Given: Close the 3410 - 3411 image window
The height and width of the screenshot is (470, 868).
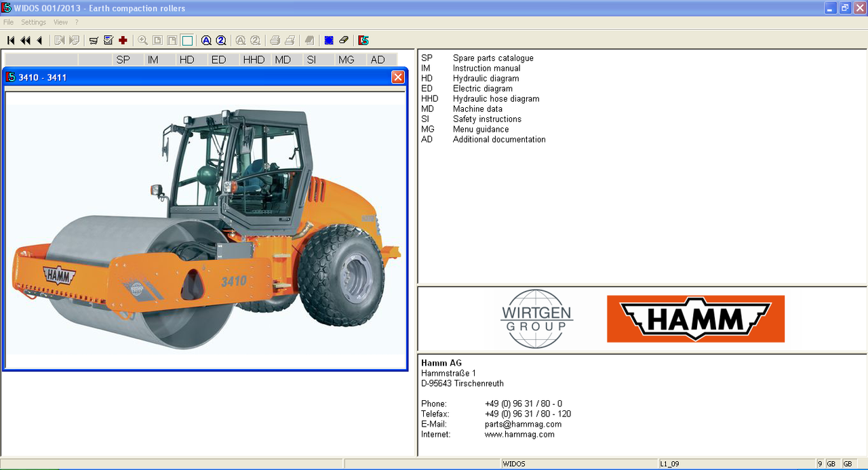Looking at the screenshot, I should [398, 77].
